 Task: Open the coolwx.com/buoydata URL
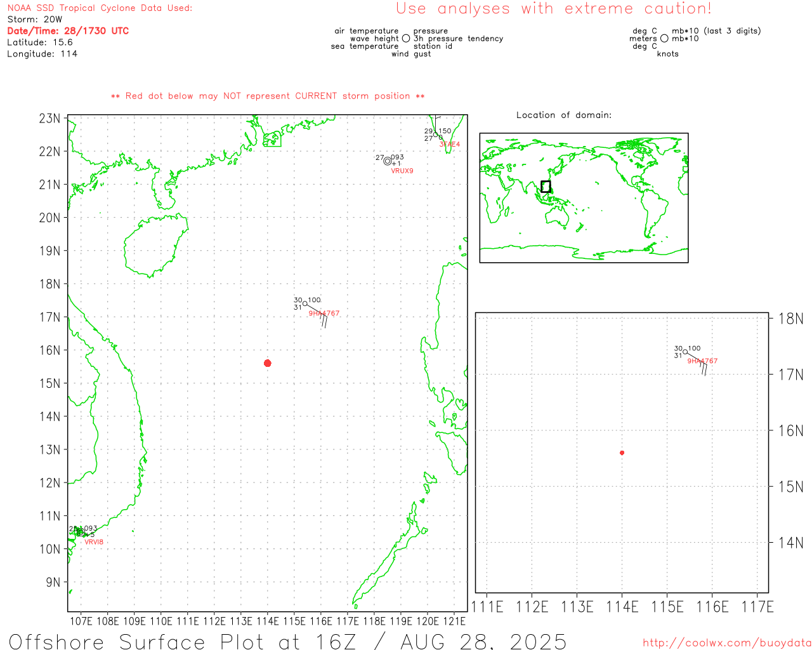pos(727,643)
